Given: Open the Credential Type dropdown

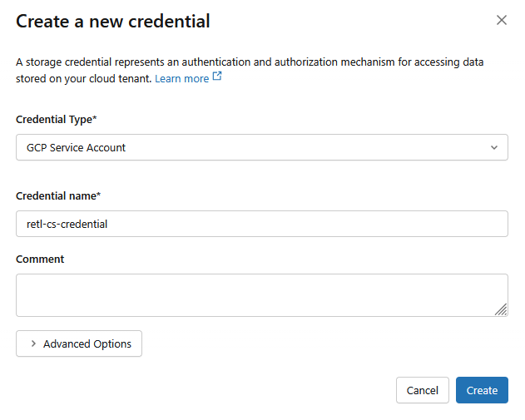Looking at the screenshot, I should tap(261, 147).
